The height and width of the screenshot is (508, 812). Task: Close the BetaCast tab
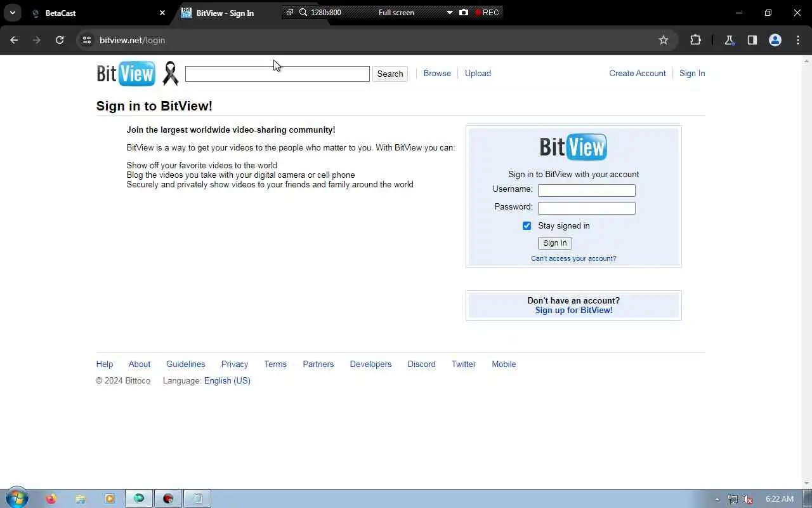coord(162,13)
